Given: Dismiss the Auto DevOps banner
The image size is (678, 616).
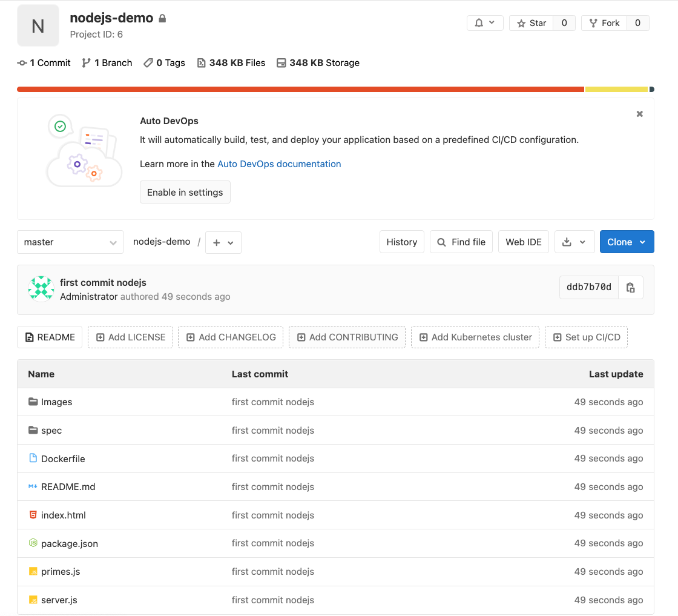Looking at the screenshot, I should (639, 114).
